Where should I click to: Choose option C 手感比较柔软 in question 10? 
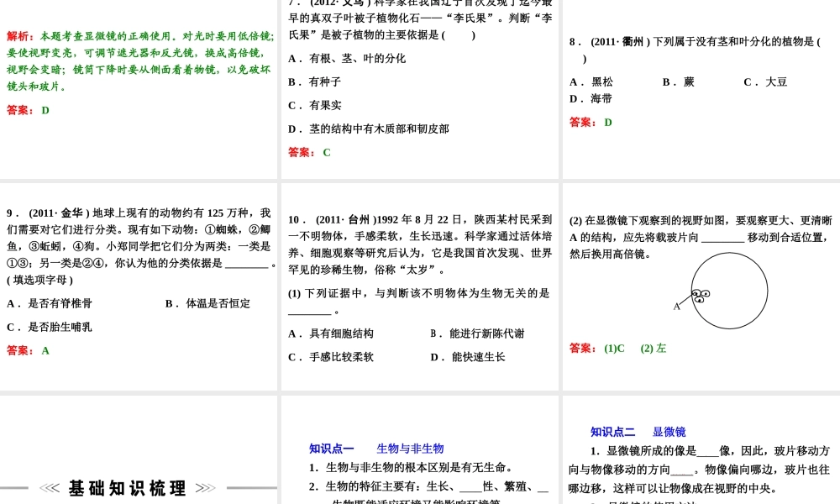pyautogui.click(x=330, y=357)
